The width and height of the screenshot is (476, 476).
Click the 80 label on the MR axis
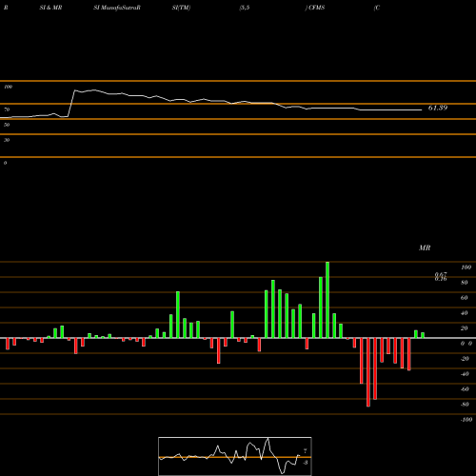click(x=465, y=283)
